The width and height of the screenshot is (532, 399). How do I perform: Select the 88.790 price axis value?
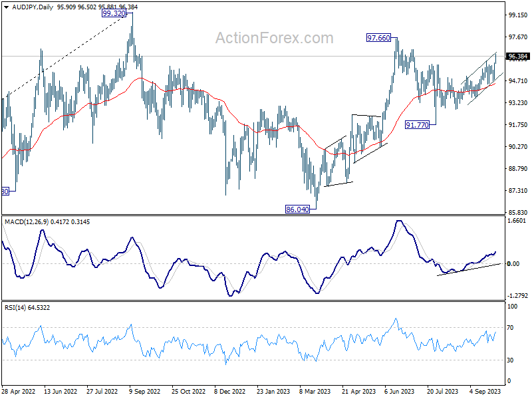click(x=518, y=169)
